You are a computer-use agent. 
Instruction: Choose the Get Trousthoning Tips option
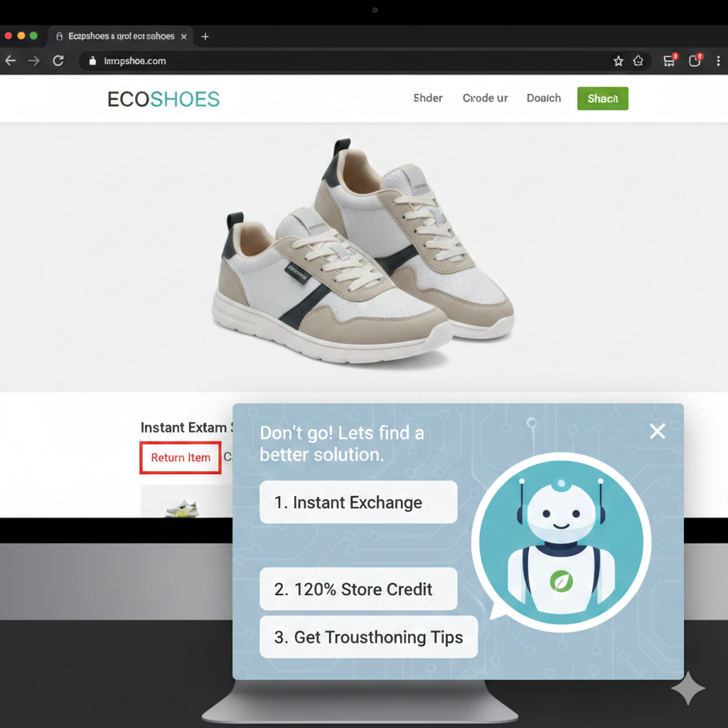pos(369,637)
